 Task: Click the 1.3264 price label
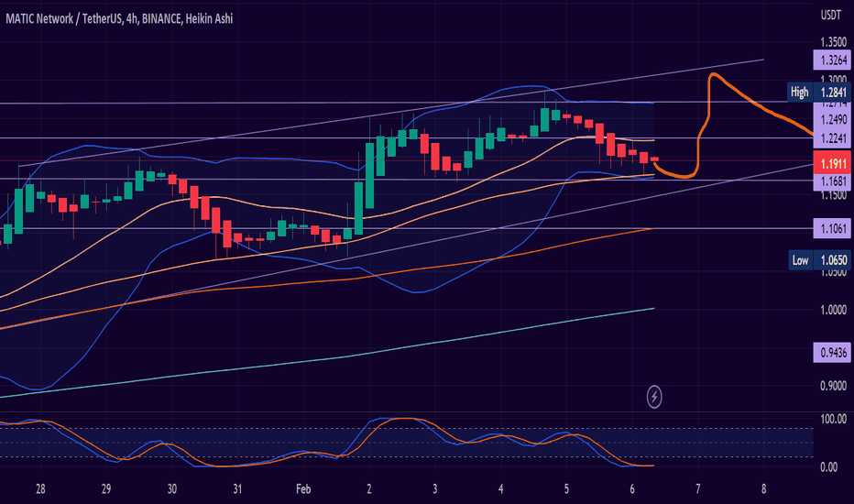[832, 60]
